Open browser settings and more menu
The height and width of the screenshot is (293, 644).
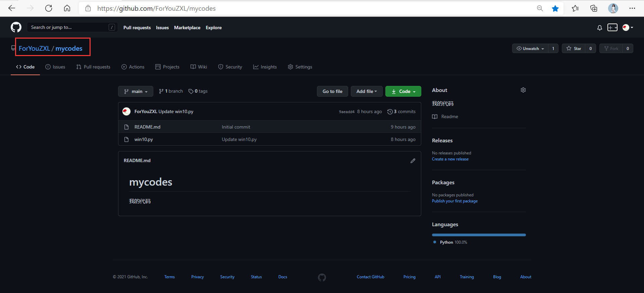pyautogui.click(x=632, y=8)
